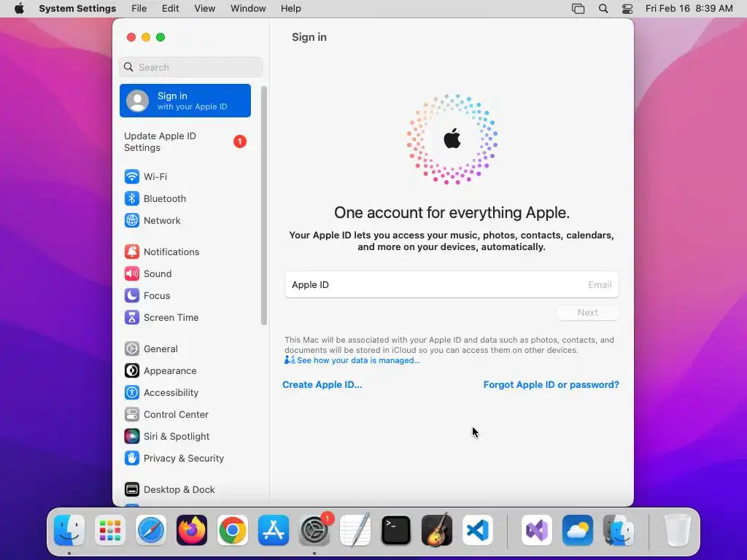Open the File menu
Image resolution: width=747 pixels, height=560 pixels.
click(139, 9)
